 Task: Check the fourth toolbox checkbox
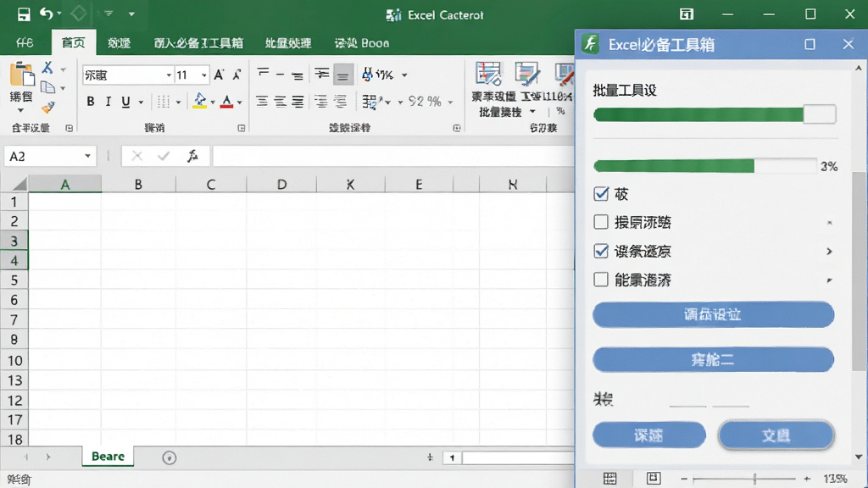601,280
